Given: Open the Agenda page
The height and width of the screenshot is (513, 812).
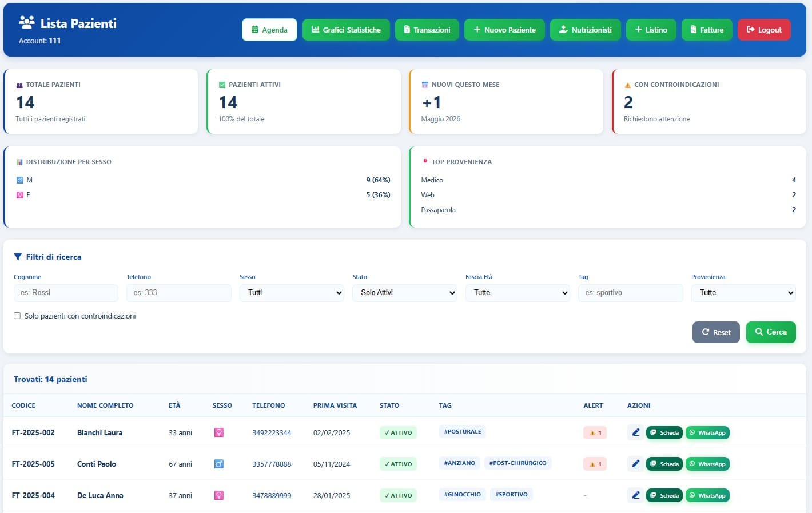Looking at the screenshot, I should [269, 30].
